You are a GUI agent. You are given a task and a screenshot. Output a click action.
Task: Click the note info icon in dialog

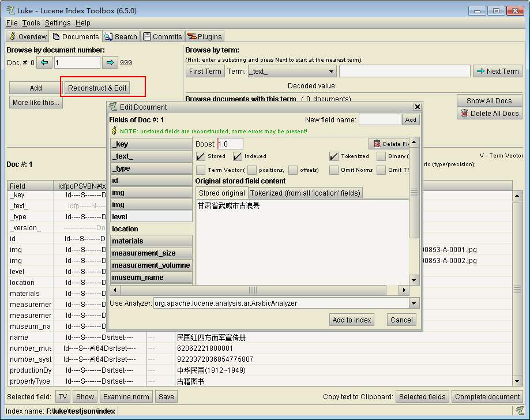114,131
